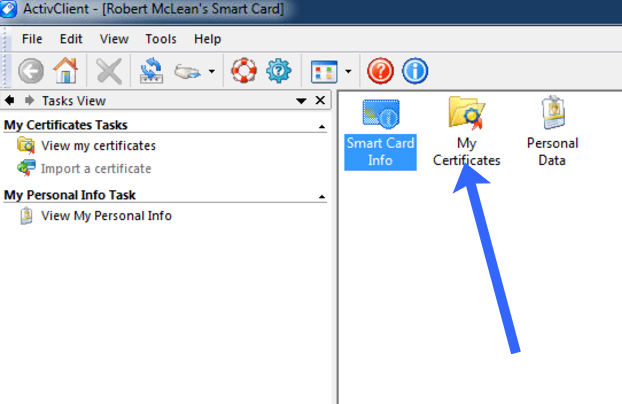The height and width of the screenshot is (404, 622).
Task: Collapse My Certificates Tasks section
Action: [322, 127]
